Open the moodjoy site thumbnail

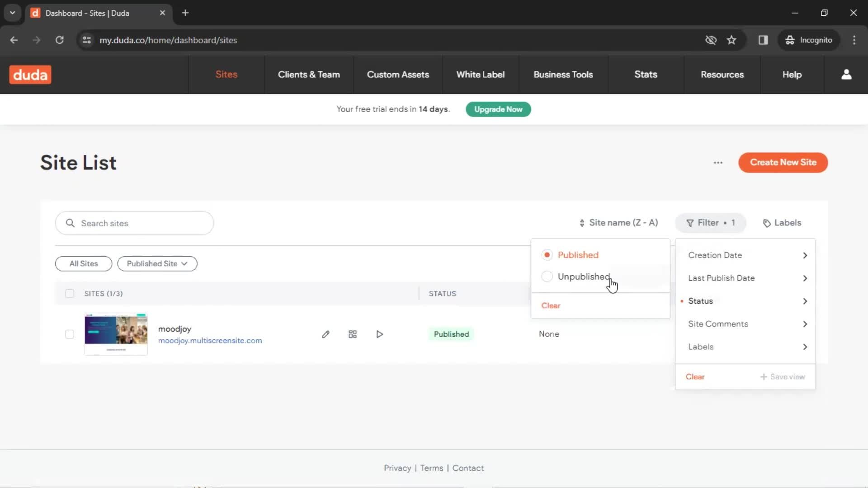point(116,334)
